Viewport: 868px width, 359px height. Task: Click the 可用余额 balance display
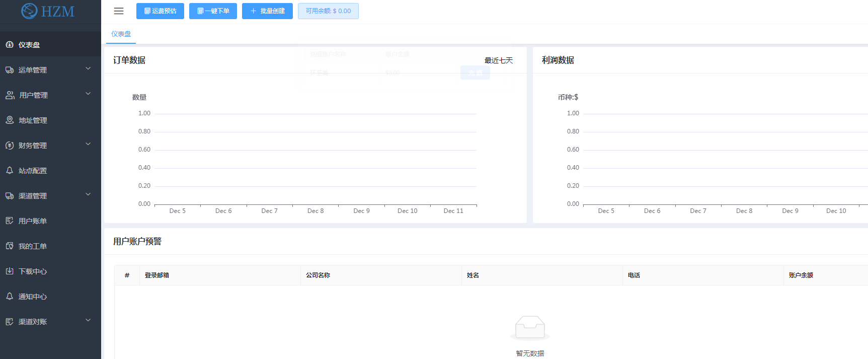328,11
